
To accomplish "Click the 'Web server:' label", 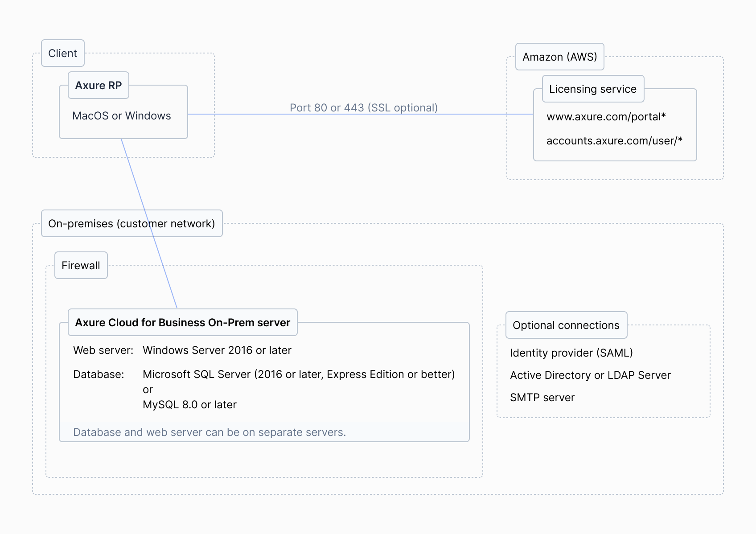I will [103, 350].
